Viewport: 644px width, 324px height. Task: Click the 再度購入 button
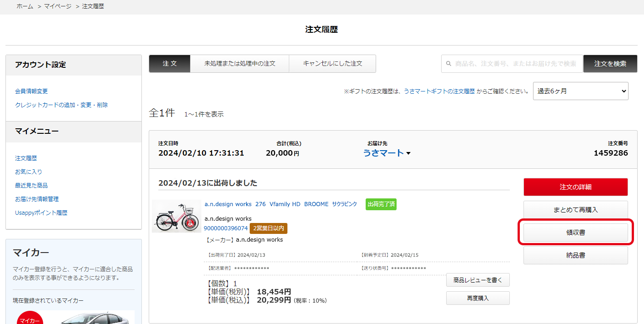(478, 298)
